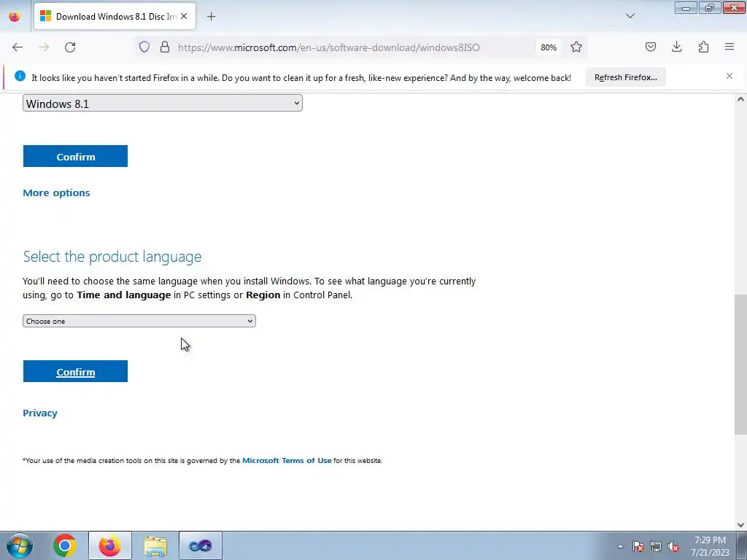
Task: Confirm the selected Windows edition
Action: (x=75, y=156)
